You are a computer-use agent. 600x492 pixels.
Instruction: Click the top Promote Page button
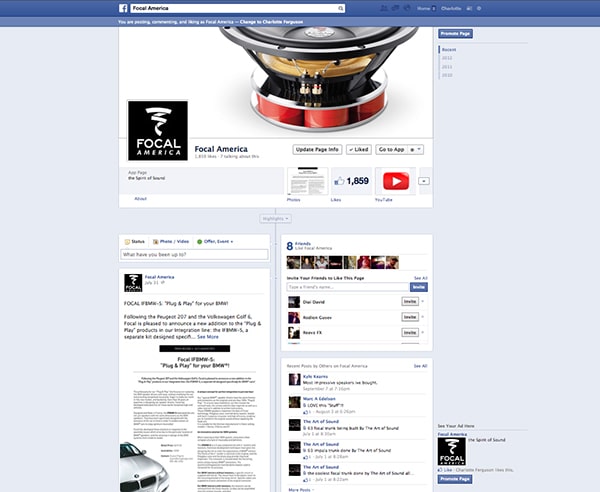pyautogui.click(x=455, y=34)
